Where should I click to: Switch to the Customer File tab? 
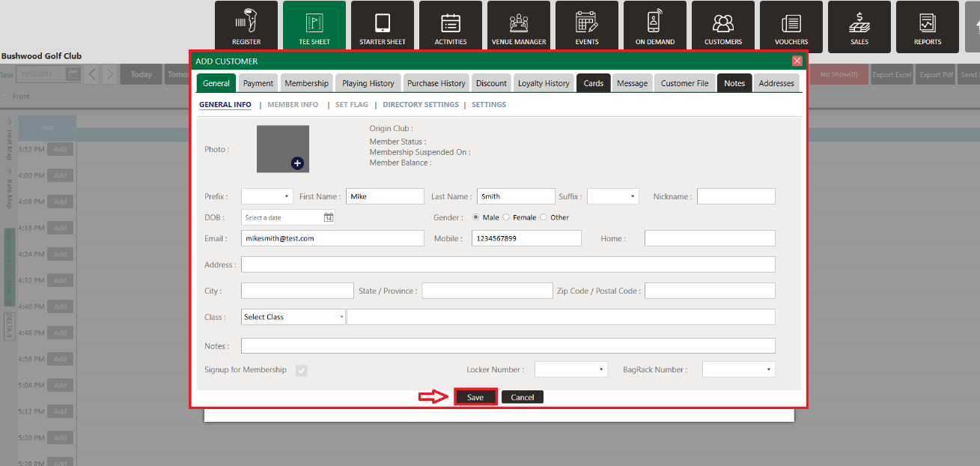685,83
